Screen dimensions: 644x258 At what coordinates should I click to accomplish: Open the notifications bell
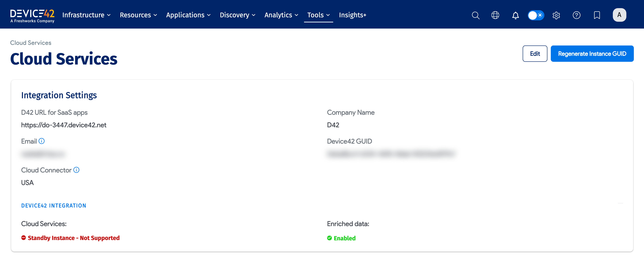pyautogui.click(x=516, y=15)
